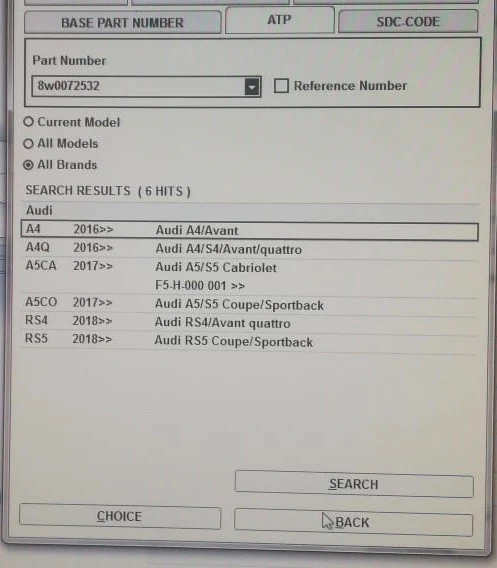Select the A4 Audi A4/Avant result row

pos(250,230)
